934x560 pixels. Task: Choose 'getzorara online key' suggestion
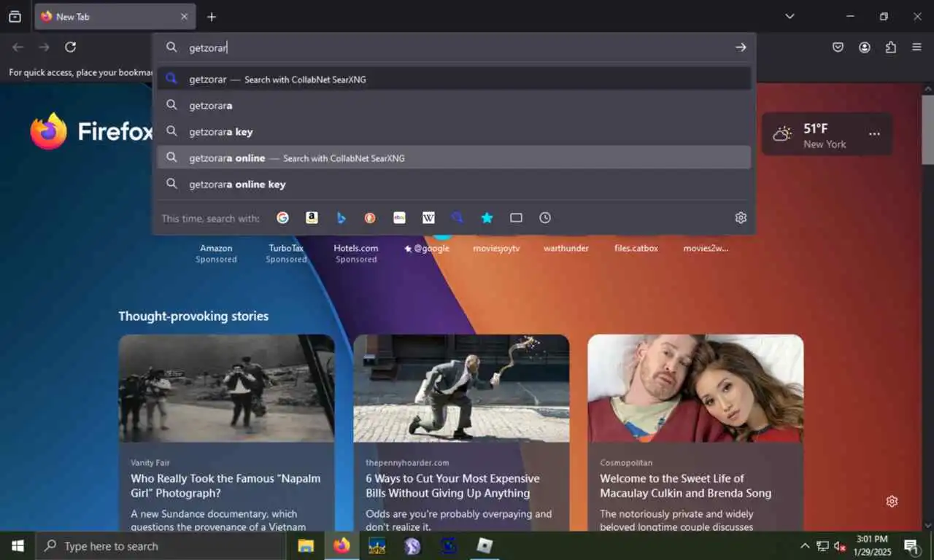[x=454, y=184]
